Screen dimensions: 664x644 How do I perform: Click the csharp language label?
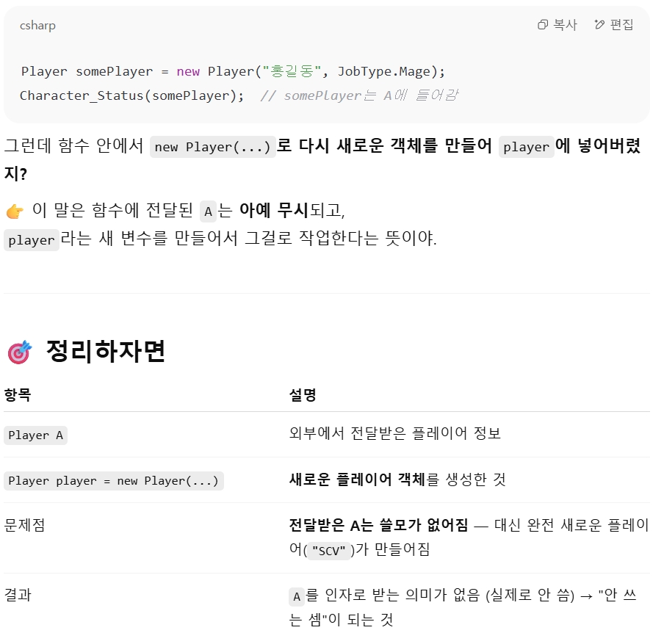point(37,26)
